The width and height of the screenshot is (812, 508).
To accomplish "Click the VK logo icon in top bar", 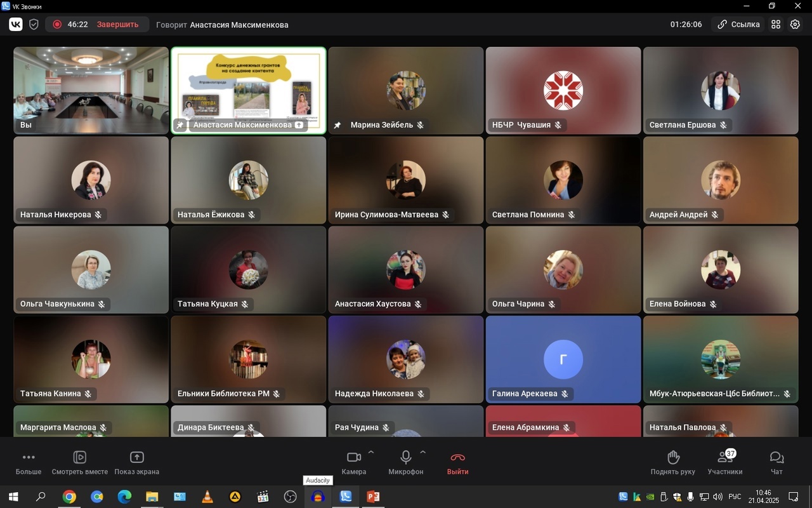I will coord(16,24).
